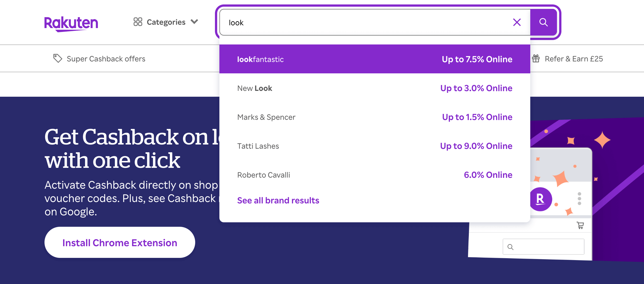
Task: Click the tag icon by Super Cashback offers
Action: click(58, 58)
